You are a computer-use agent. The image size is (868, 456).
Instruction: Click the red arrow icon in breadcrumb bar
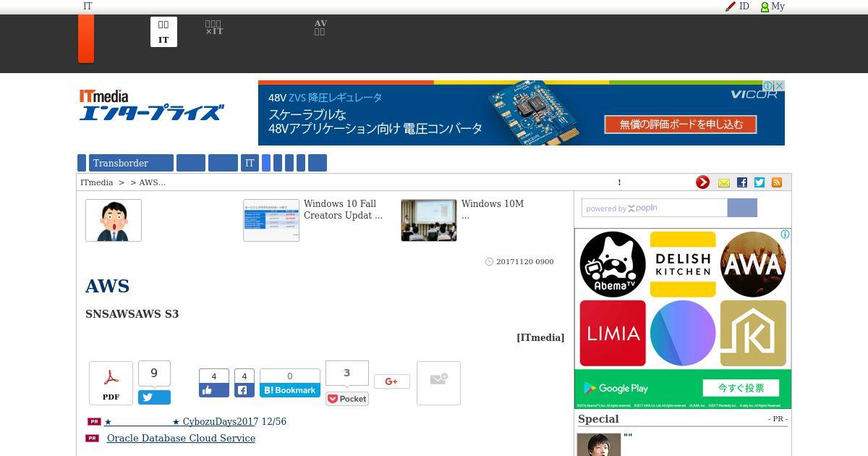click(x=702, y=182)
